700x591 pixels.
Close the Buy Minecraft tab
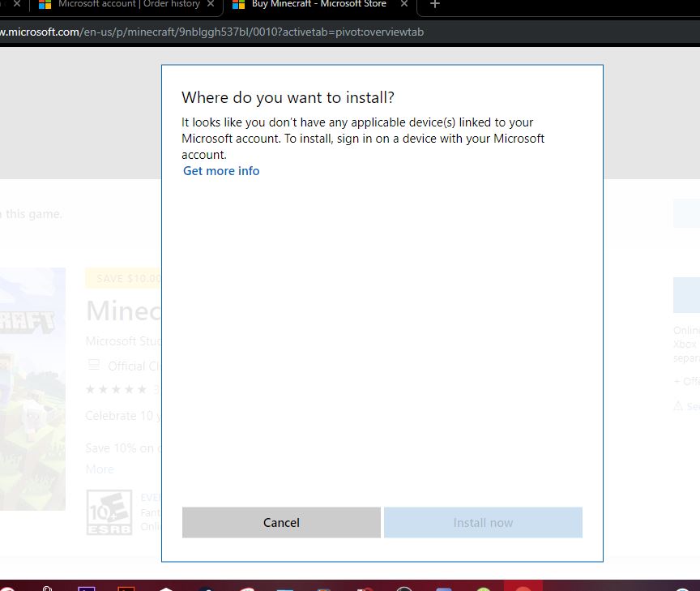tap(404, 4)
